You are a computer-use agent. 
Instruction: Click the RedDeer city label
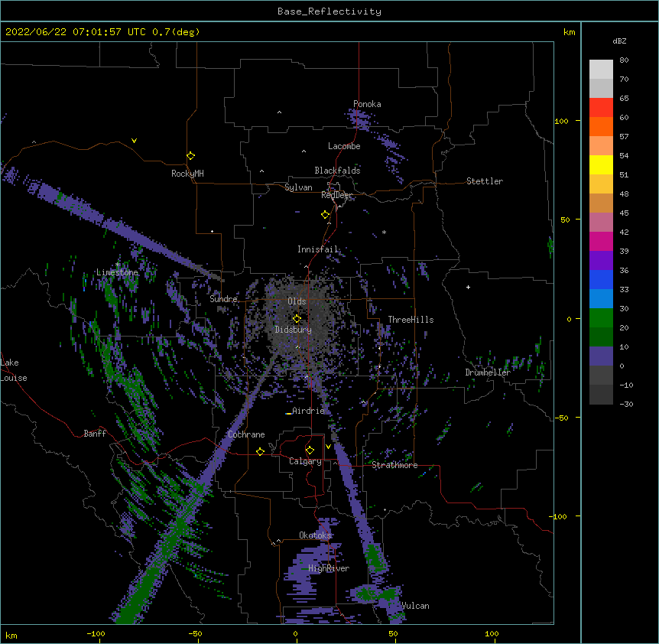[336, 195]
